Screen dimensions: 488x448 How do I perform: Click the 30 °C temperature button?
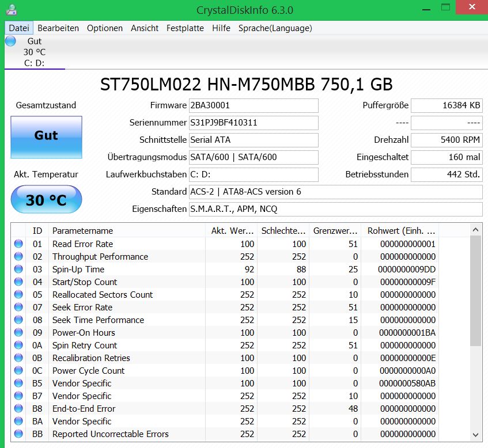tap(46, 199)
